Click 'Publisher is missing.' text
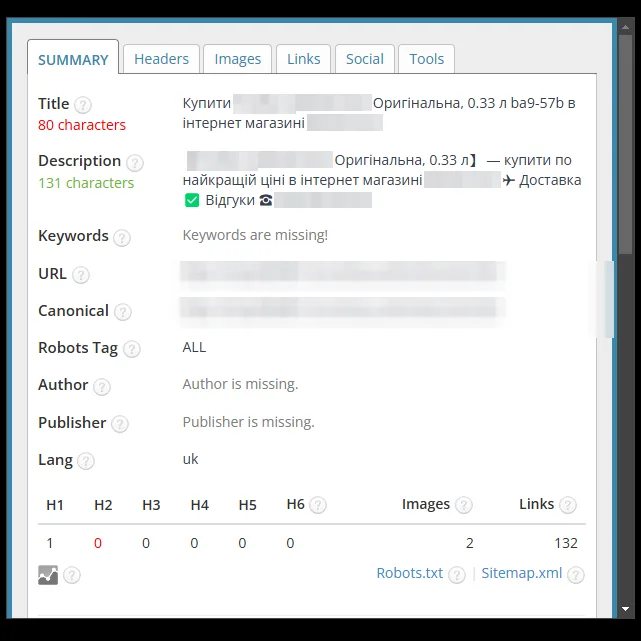 (x=249, y=422)
